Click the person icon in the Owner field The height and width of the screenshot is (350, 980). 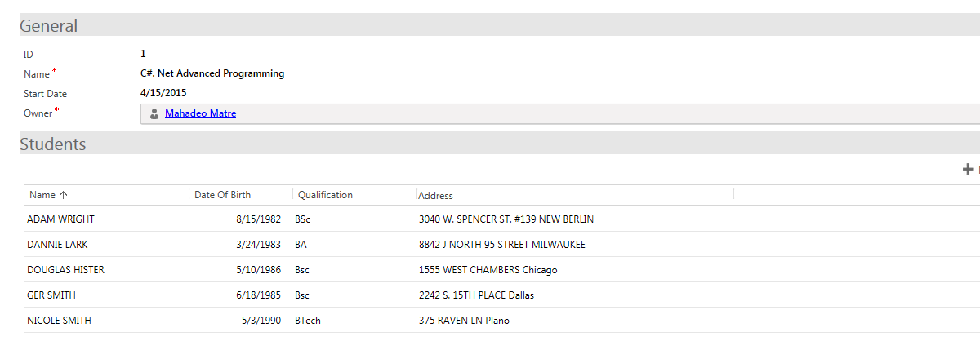[x=154, y=114]
